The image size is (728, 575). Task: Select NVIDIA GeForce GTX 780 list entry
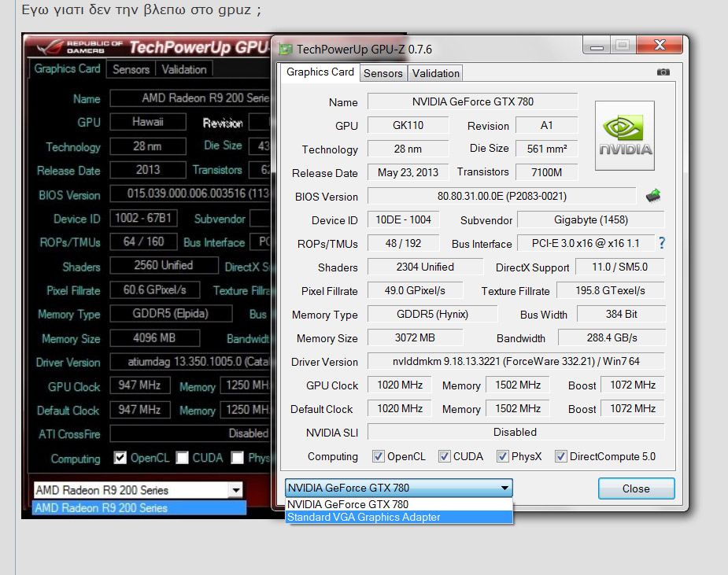point(399,504)
